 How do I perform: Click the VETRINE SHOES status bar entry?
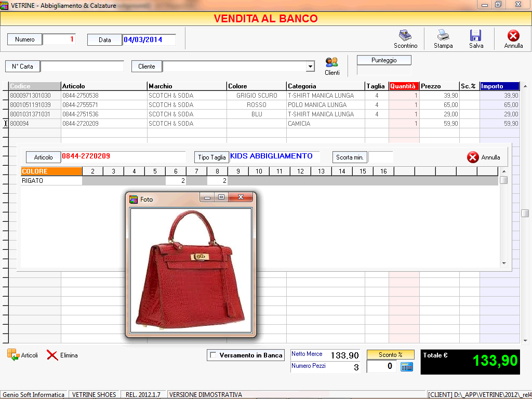click(94, 395)
